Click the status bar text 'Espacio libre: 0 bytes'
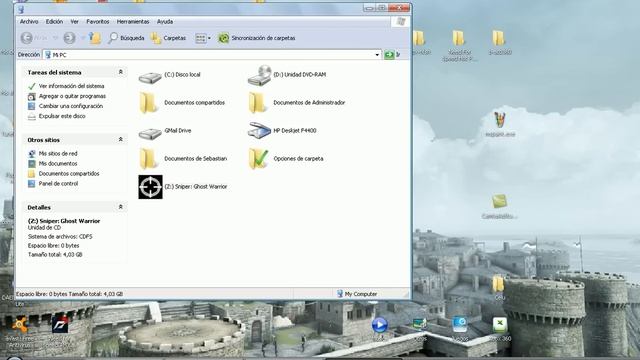Viewport: 640px width, 360px height. 42,294
